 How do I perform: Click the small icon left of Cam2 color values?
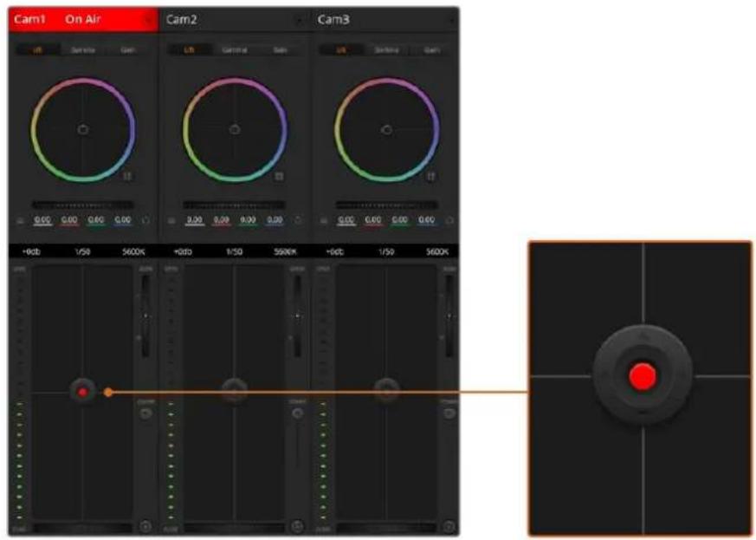pyautogui.click(x=171, y=220)
